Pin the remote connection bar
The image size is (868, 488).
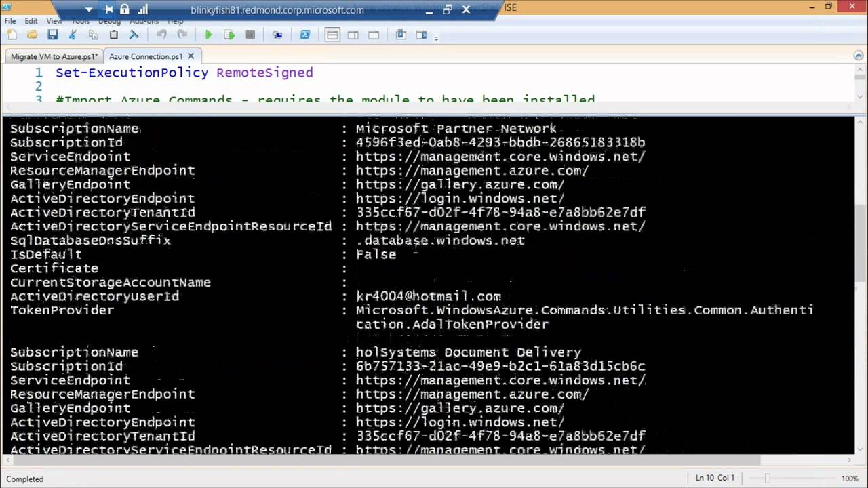[108, 9]
